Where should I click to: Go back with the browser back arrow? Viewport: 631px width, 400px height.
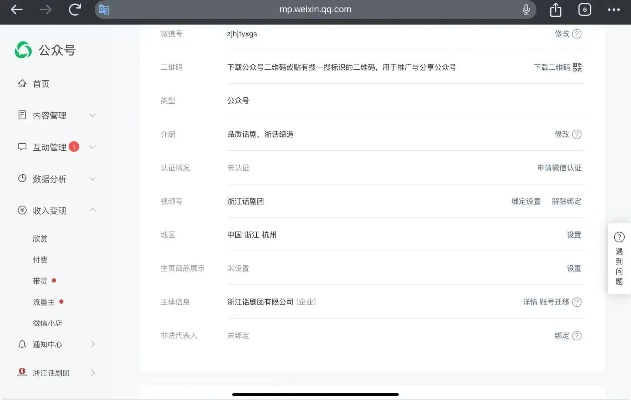tap(16, 9)
